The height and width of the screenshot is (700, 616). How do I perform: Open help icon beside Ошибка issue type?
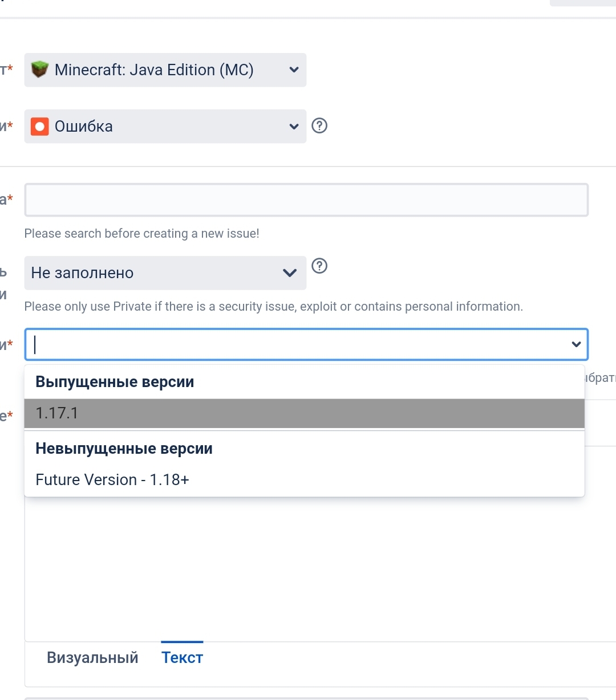[x=320, y=125]
